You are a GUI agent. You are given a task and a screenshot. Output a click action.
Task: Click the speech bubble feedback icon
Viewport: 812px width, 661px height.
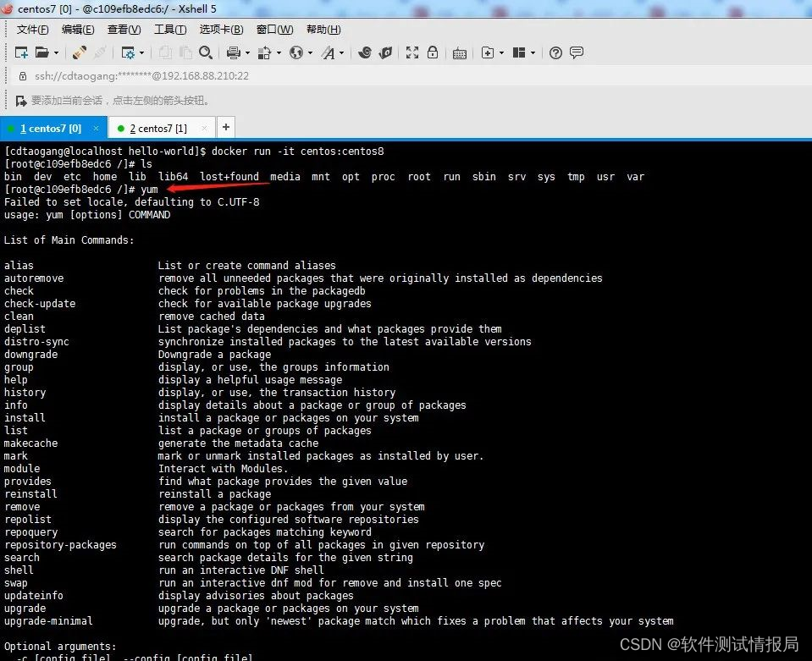click(x=577, y=52)
